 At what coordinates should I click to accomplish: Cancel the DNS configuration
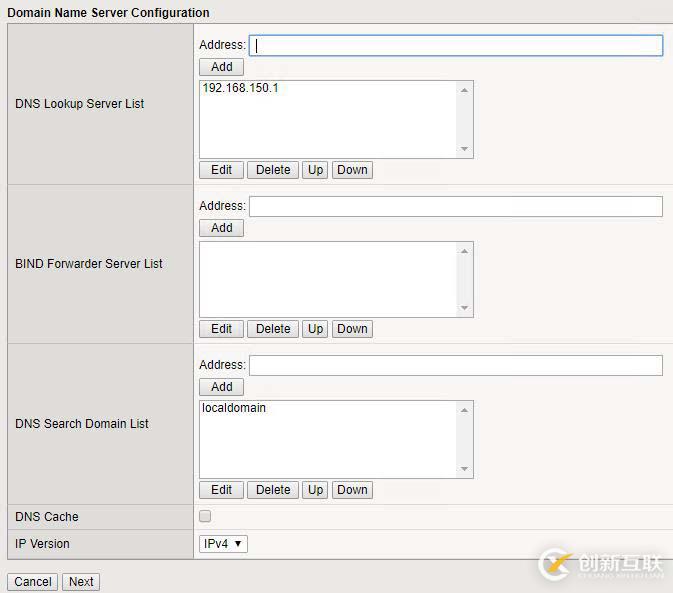(x=33, y=582)
